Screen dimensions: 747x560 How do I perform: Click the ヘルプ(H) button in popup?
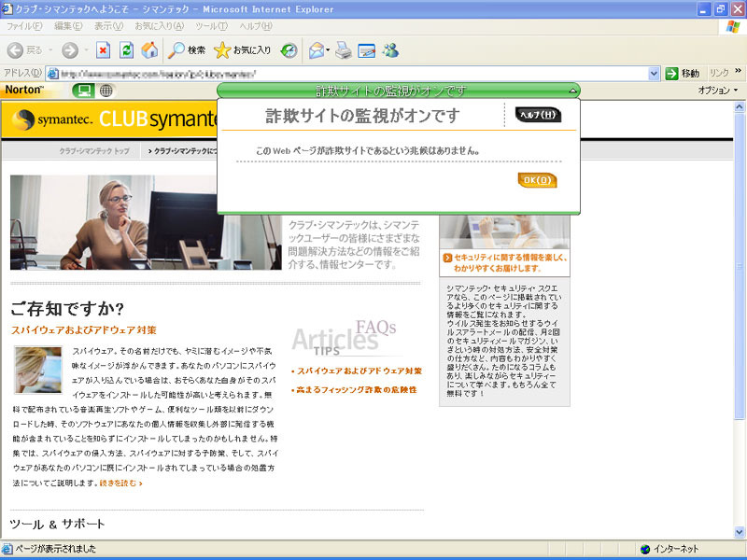tap(539, 115)
